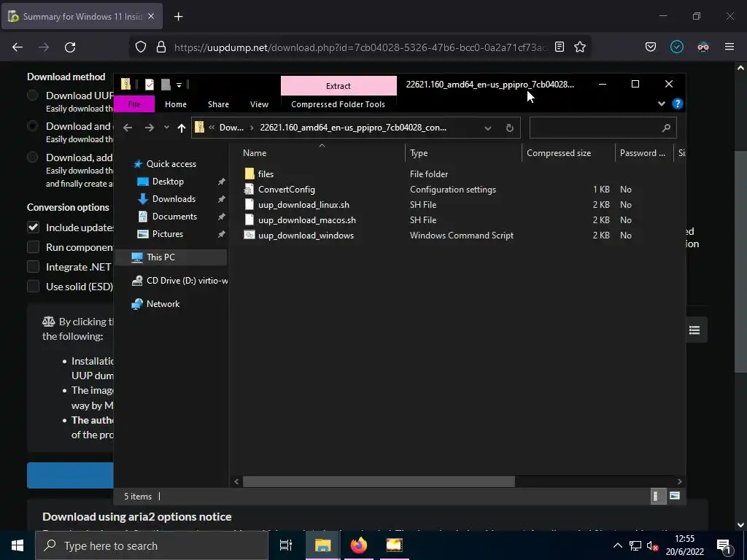Open Customize Quick Access Toolbar dropdown

(x=179, y=85)
